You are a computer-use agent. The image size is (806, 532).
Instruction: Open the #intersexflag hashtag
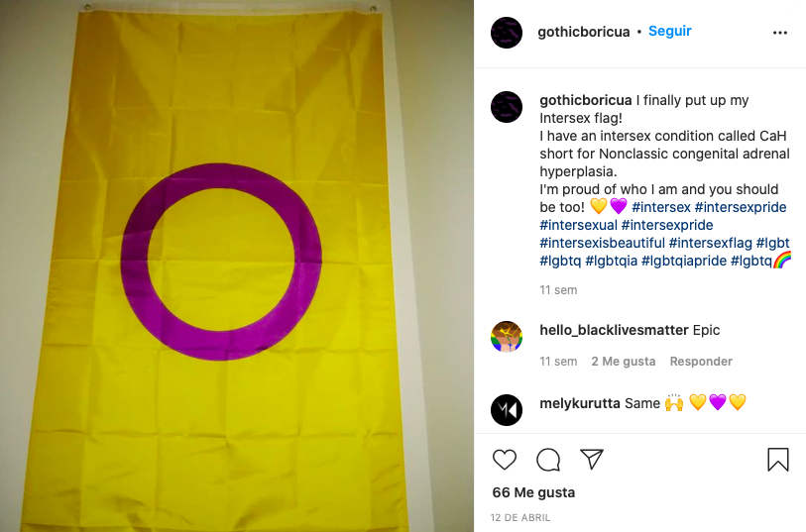pos(710,243)
